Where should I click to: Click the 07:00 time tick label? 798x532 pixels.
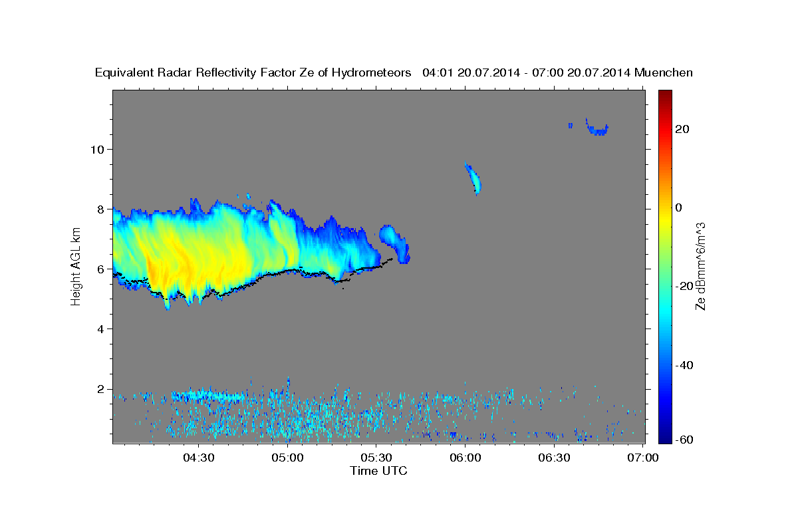pyautogui.click(x=643, y=458)
